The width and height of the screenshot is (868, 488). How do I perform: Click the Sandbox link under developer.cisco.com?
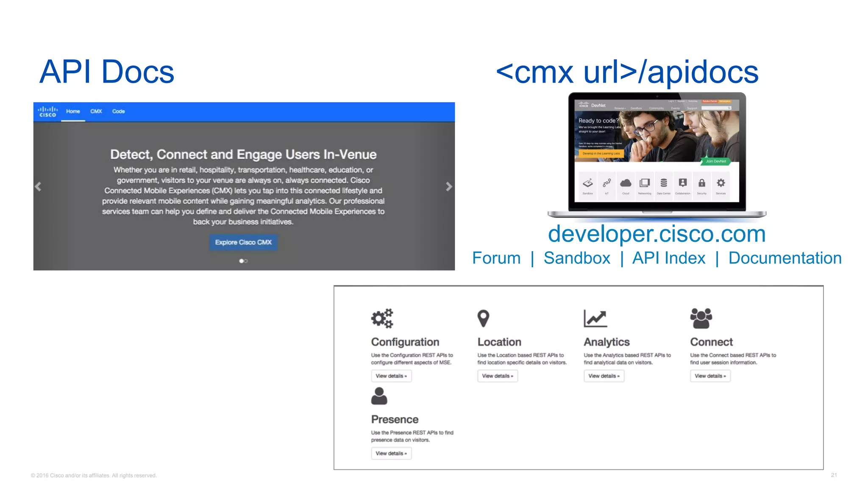pos(577,258)
